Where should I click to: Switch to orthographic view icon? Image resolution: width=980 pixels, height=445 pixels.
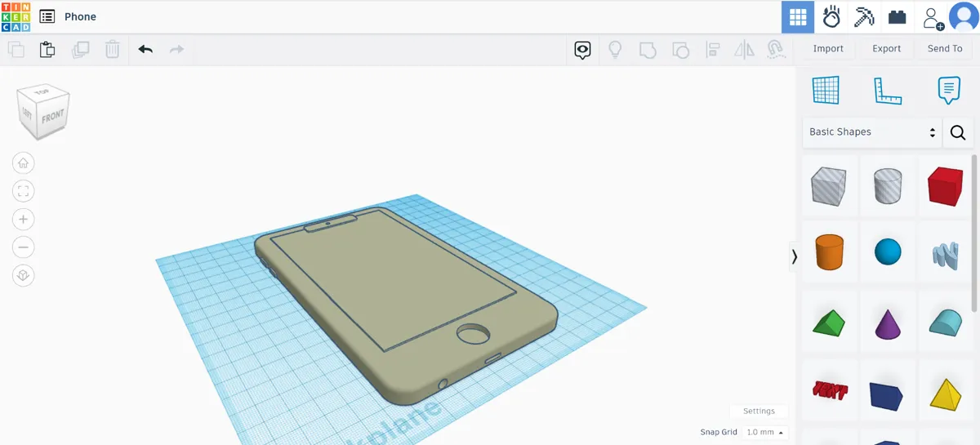(x=23, y=276)
